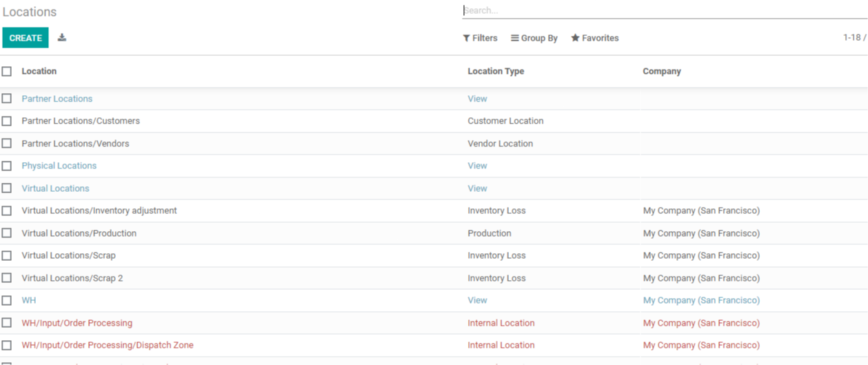The height and width of the screenshot is (365, 868).
Task: Click the Customer Location type cell
Action: (x=505, y=121)
